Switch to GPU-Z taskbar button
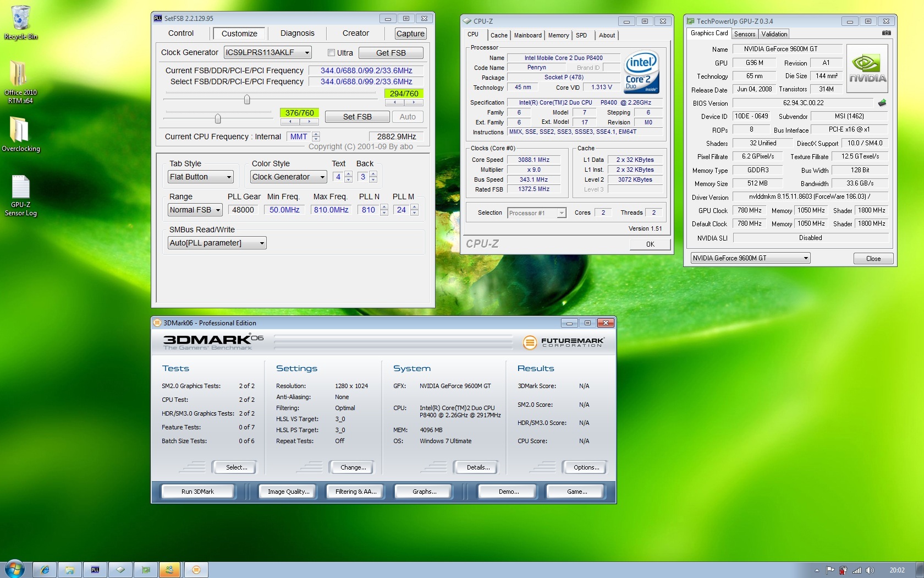 click(146, 570)
